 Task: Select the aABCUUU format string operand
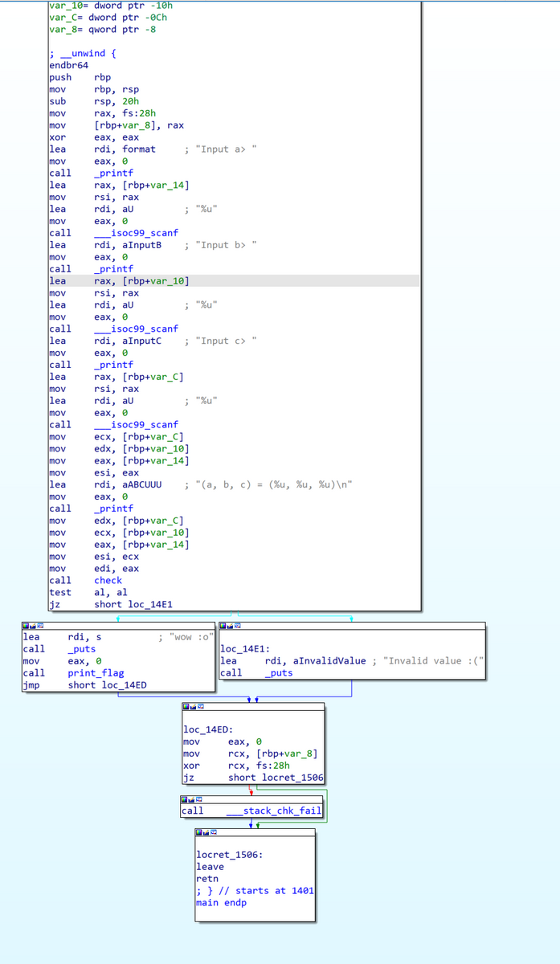[x=142, y=484]
